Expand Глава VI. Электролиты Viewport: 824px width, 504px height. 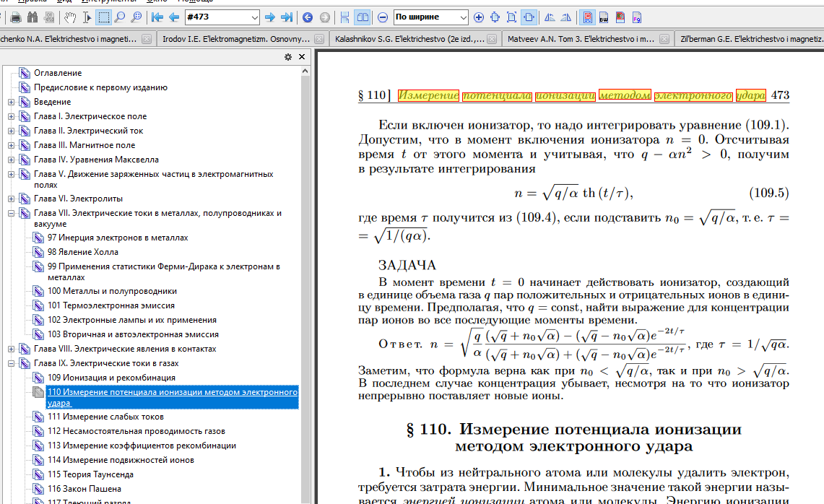[11, 199]
